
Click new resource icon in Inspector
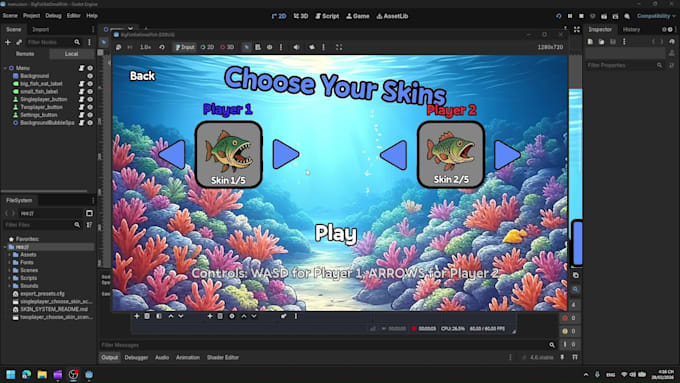click(x=590, y=42)
